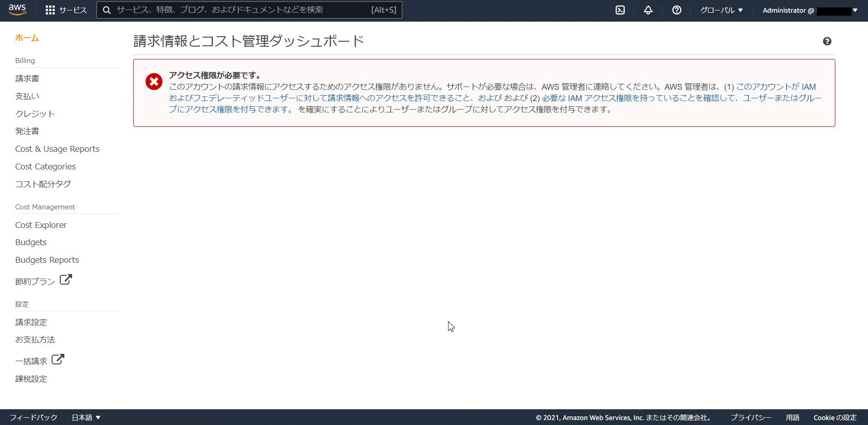
Task: Click the Billing section header
Action: tap(25, 61)
